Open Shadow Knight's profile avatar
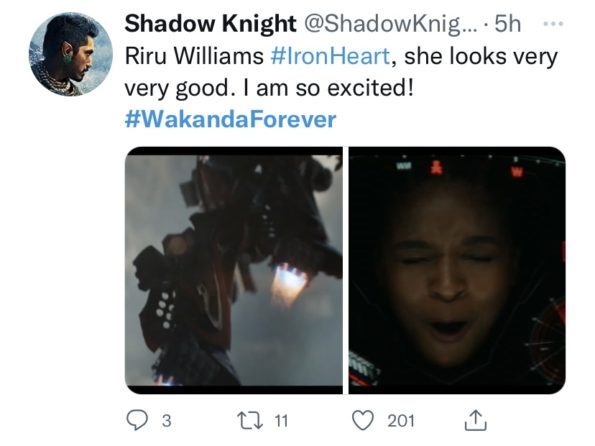 coord(71,54)
